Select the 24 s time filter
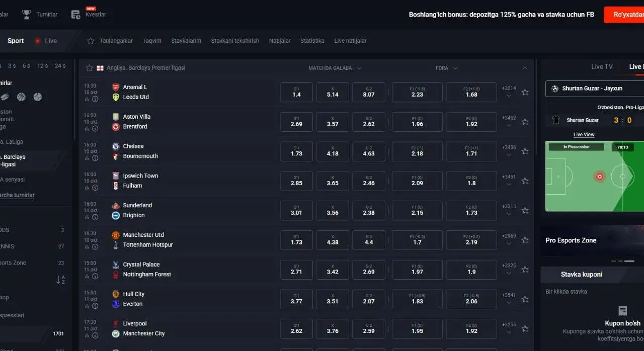644x351 pixels. [x=60, y=66]
